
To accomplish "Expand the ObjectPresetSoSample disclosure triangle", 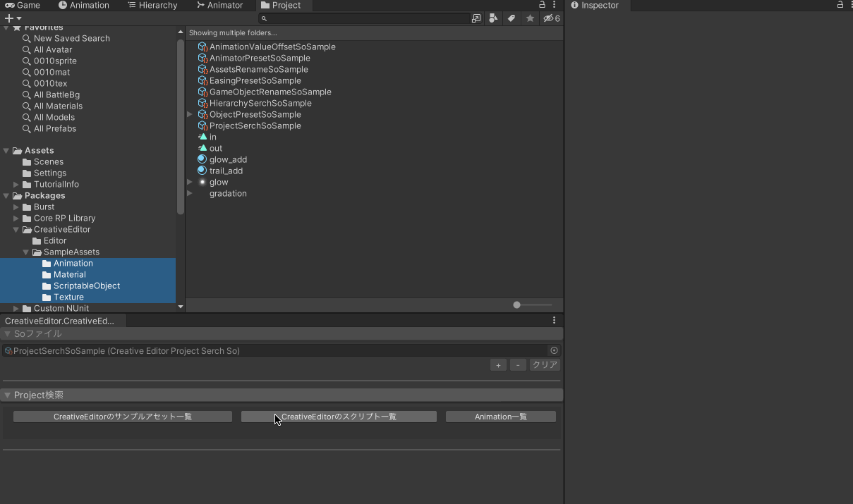I will pyautogui.click(x=189, y=114).
